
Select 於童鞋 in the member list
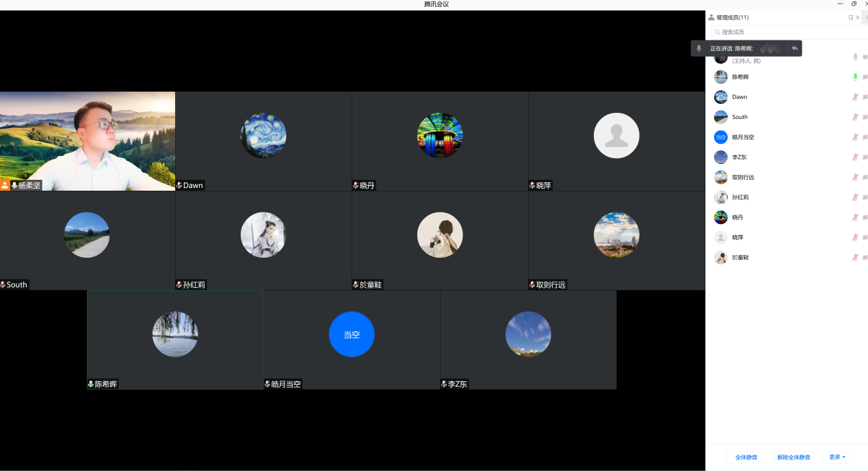pos(740,258)
